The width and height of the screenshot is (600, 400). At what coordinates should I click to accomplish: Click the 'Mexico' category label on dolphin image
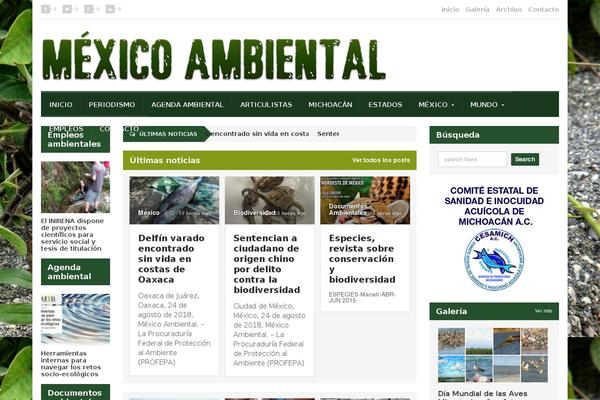(x=148, y=212)
